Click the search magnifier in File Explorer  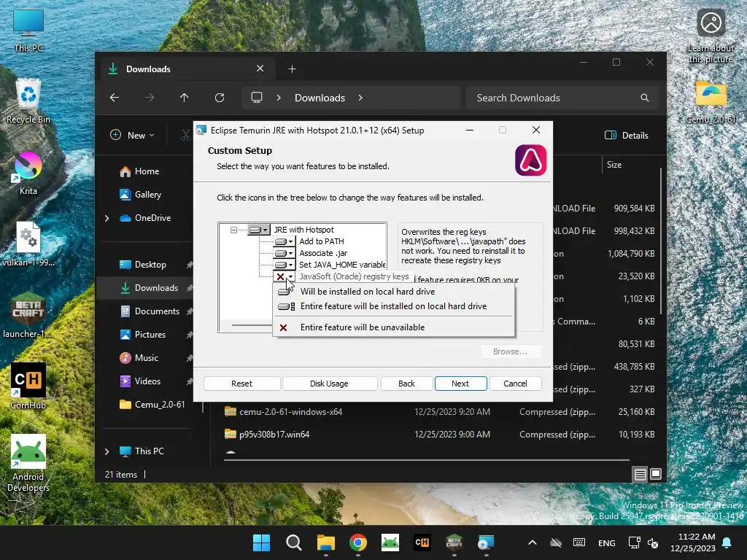[x=645, y=98]
